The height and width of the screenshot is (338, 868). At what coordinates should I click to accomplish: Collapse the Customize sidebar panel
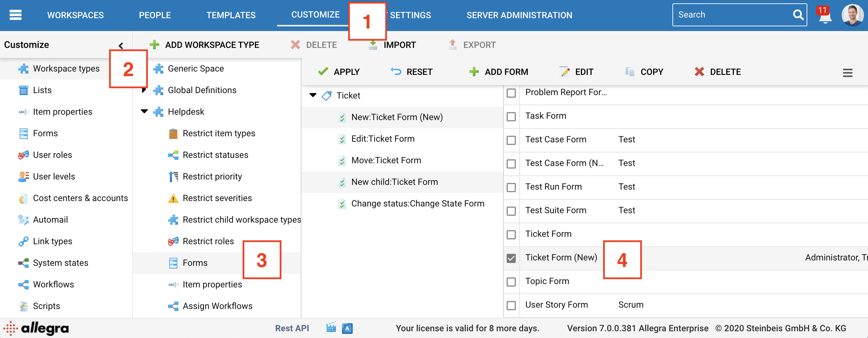coord(121,45)
